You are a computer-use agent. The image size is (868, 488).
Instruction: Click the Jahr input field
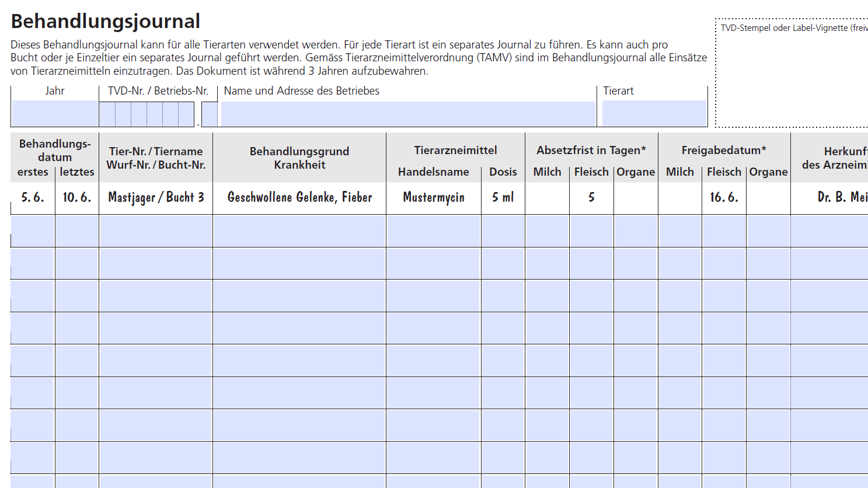coord(55,114)
